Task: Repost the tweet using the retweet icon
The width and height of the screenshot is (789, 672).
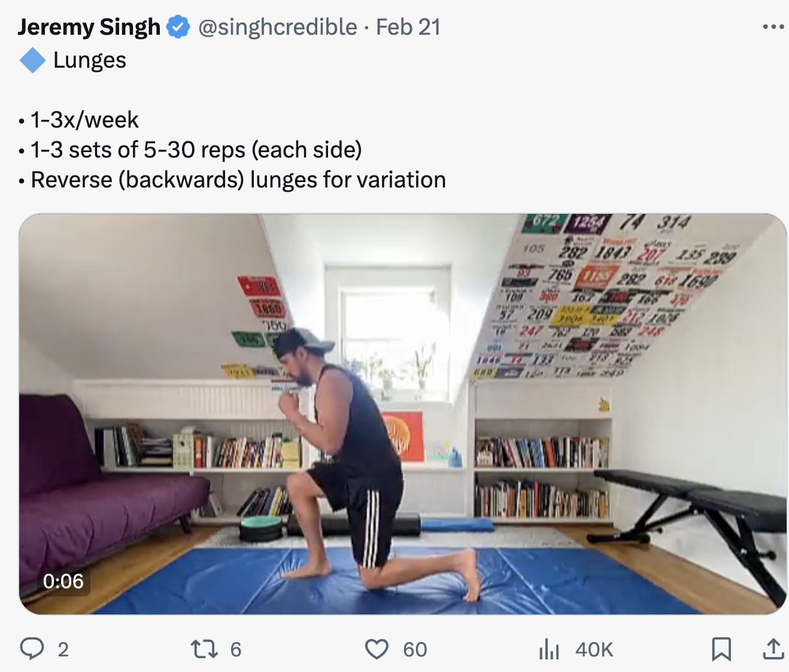Action: (204, 649)
